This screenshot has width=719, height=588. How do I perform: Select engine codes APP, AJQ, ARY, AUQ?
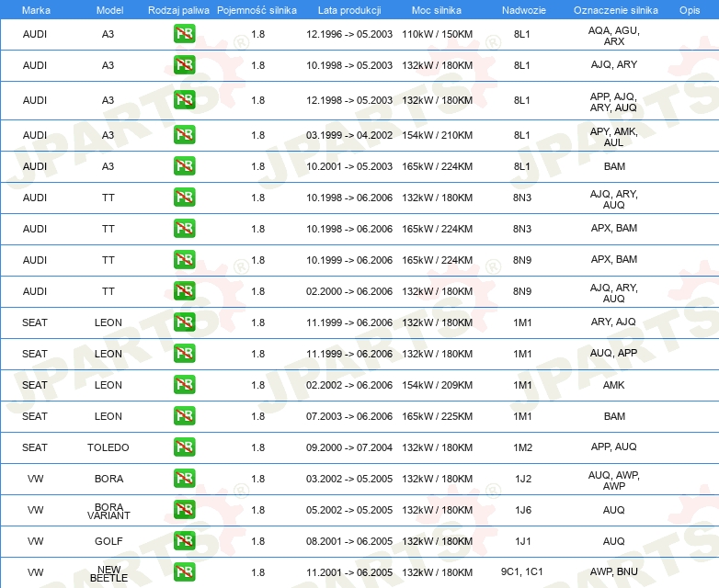(x=613, y=102)
